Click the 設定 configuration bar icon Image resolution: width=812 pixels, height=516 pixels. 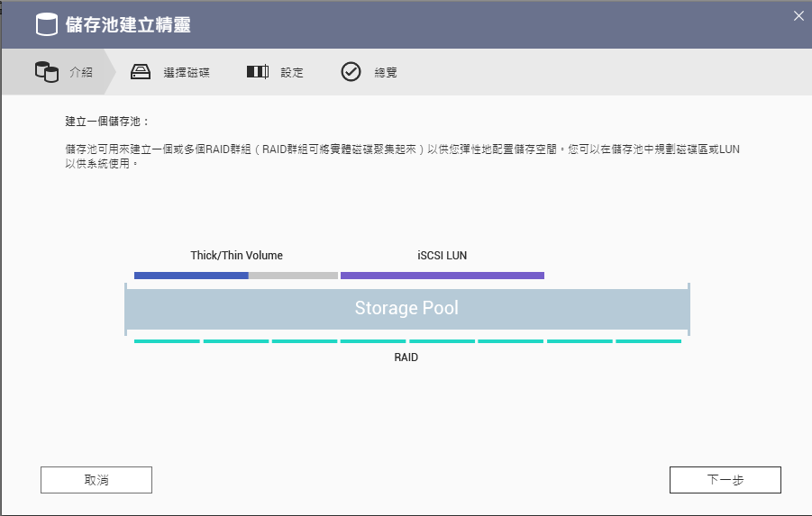258,72
